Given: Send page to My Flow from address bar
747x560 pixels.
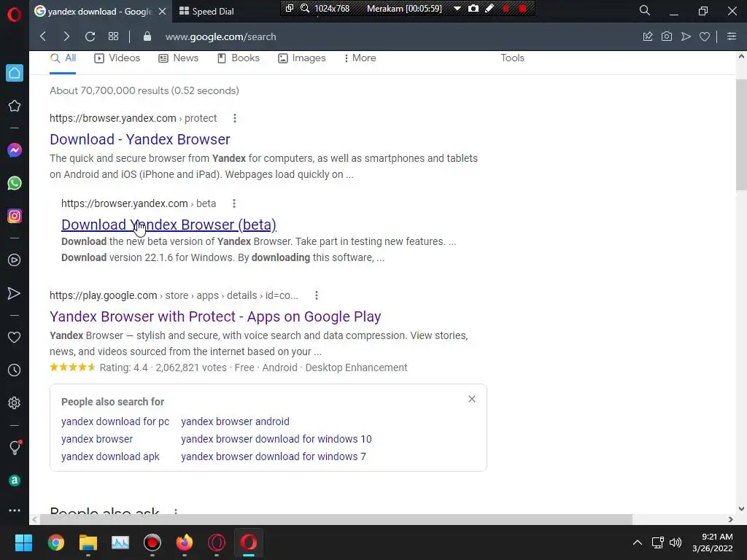Looking at the screenshot, I should click(686, 36).
